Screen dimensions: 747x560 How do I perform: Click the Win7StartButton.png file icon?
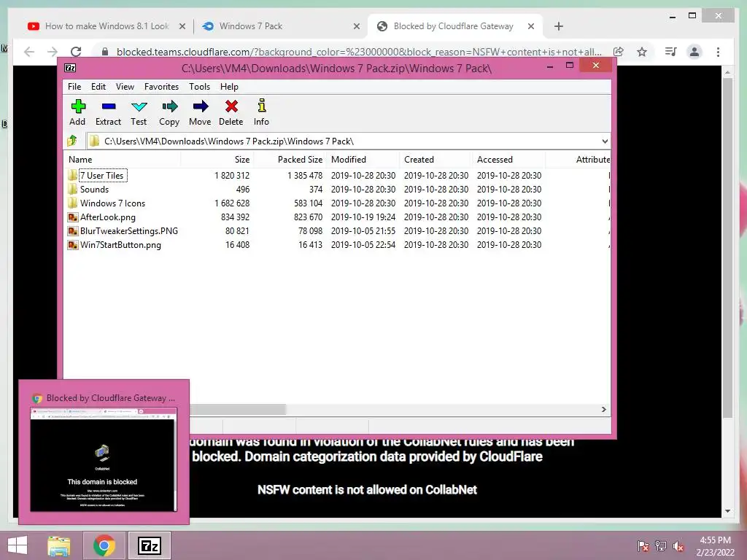(72, 245)
